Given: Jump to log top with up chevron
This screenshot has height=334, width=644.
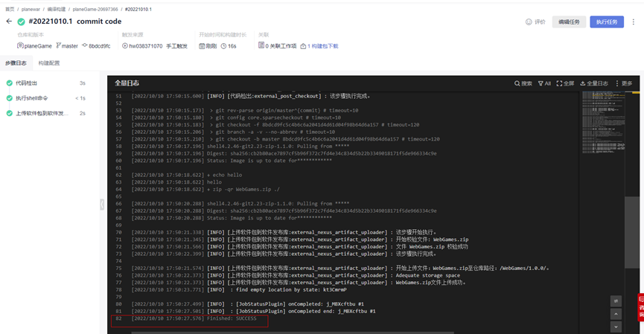Looking at the screenshot, I should tap(616, 314).
